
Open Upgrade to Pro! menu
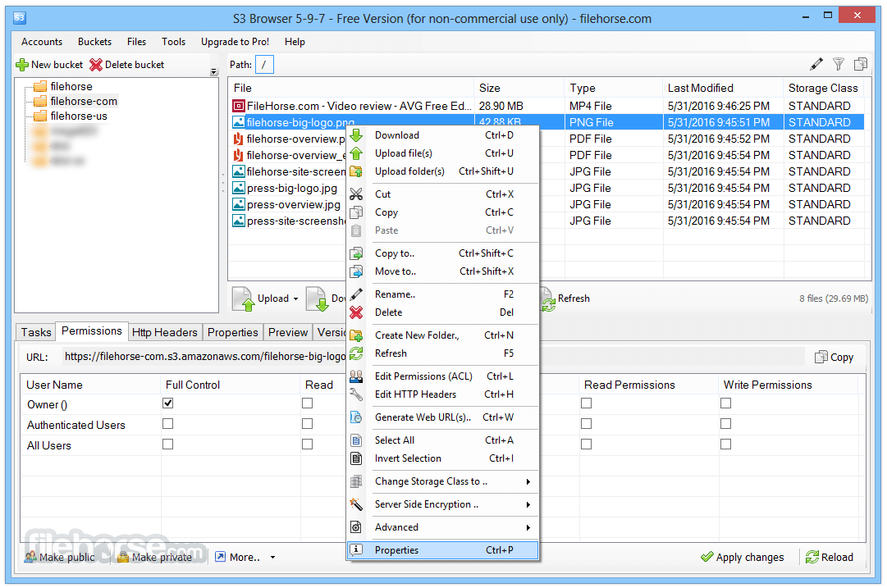pos(235,42)
